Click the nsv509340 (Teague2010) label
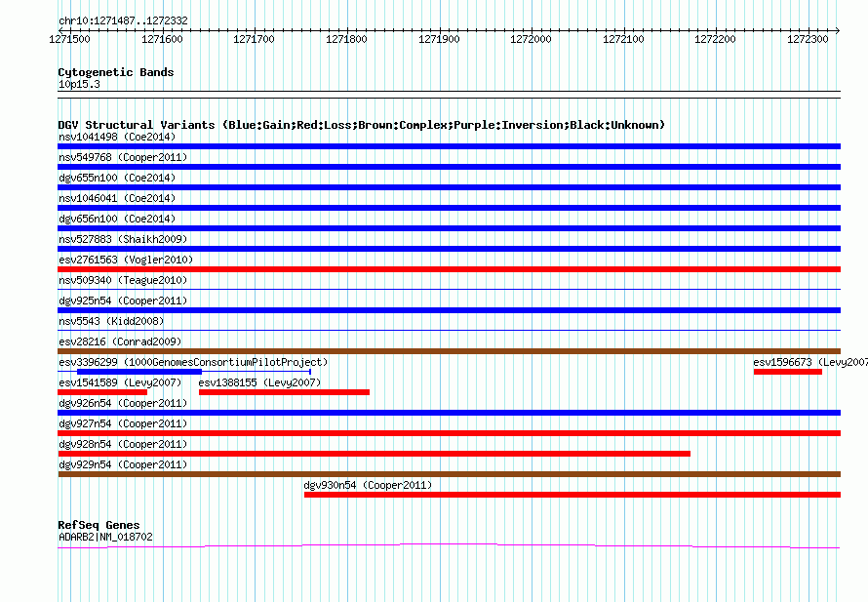 pyautogui.click(x=123, y=280)
